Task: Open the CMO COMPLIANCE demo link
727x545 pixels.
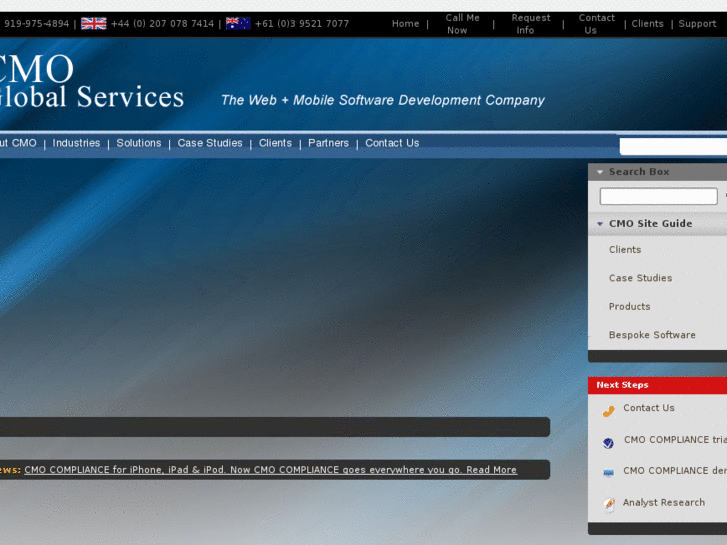Action: click(675, 471)
